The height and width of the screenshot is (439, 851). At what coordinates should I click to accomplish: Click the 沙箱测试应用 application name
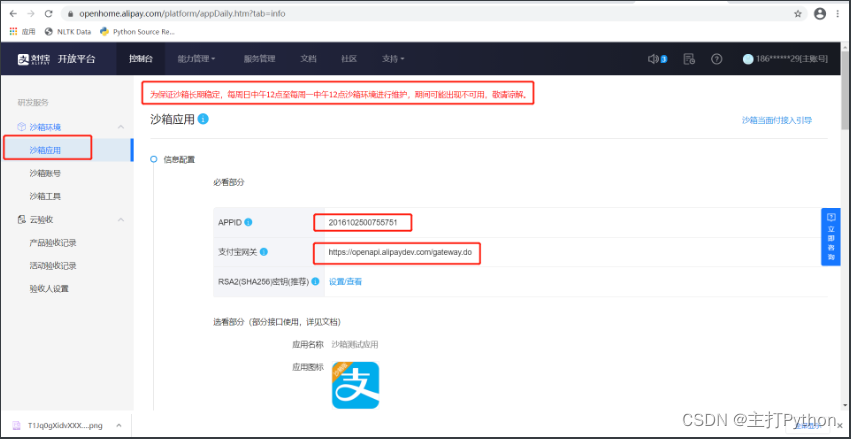coord(355,345)
